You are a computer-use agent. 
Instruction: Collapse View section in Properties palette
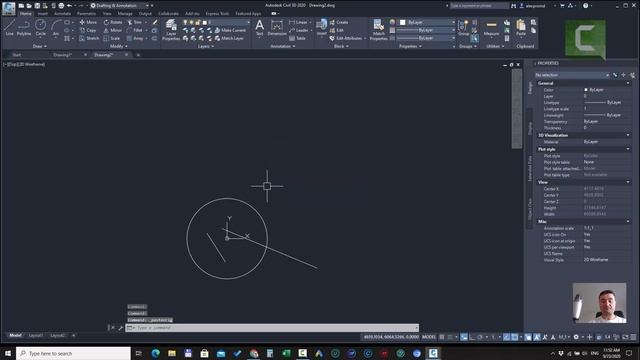[628, 182]
